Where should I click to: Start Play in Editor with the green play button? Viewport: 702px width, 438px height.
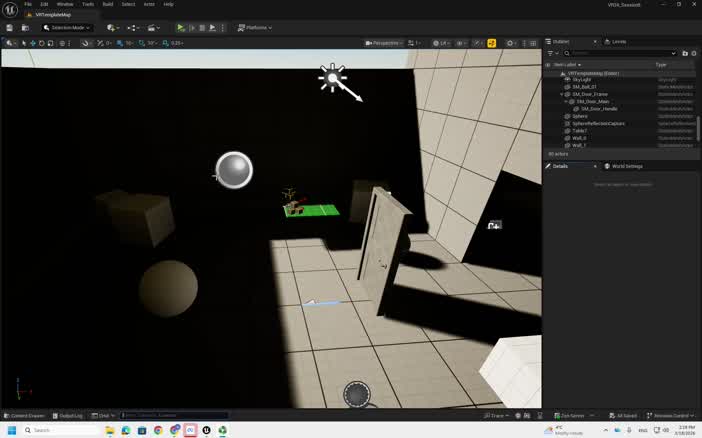[180, 28]
